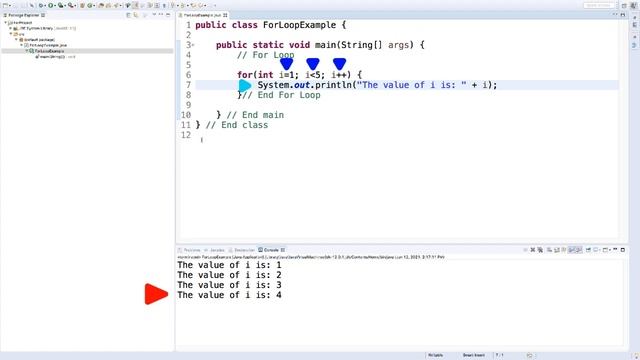Click the Clear Console icon
Viewport: 640px width, 360px height.
point(549,250)
